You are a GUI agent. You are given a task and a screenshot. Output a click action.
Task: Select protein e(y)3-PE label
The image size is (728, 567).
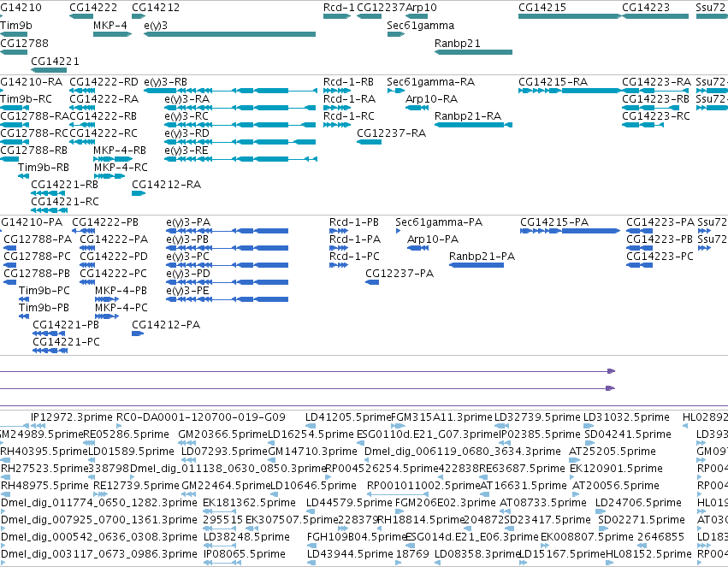[x=188, y=291]
